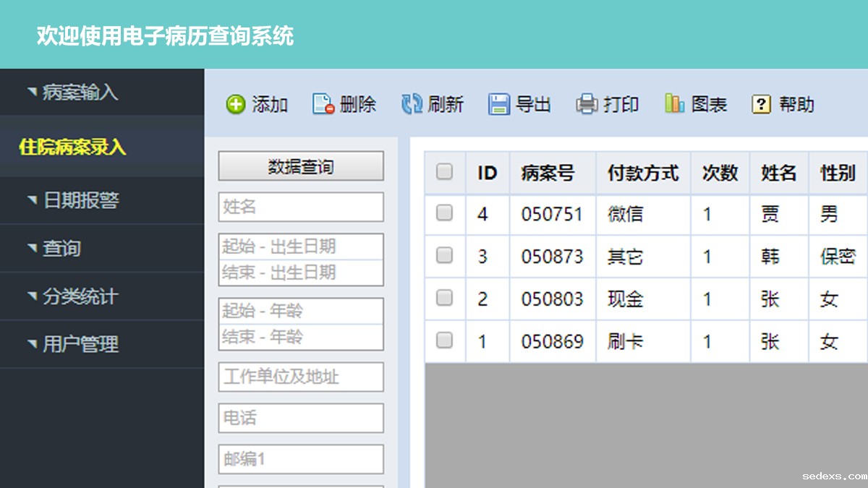Click the 导出 floppy disk icon
This screenshot has height=488, width=868.
pos(499,105)
